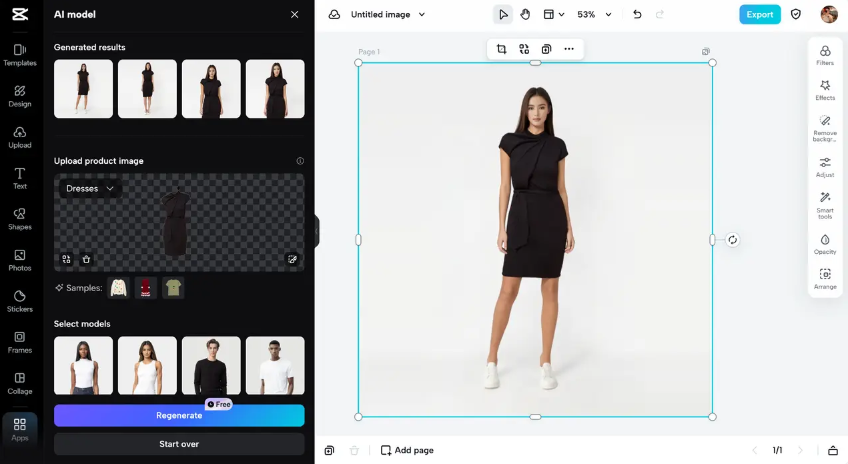Click the Add page button

click(x=407, y=450)
